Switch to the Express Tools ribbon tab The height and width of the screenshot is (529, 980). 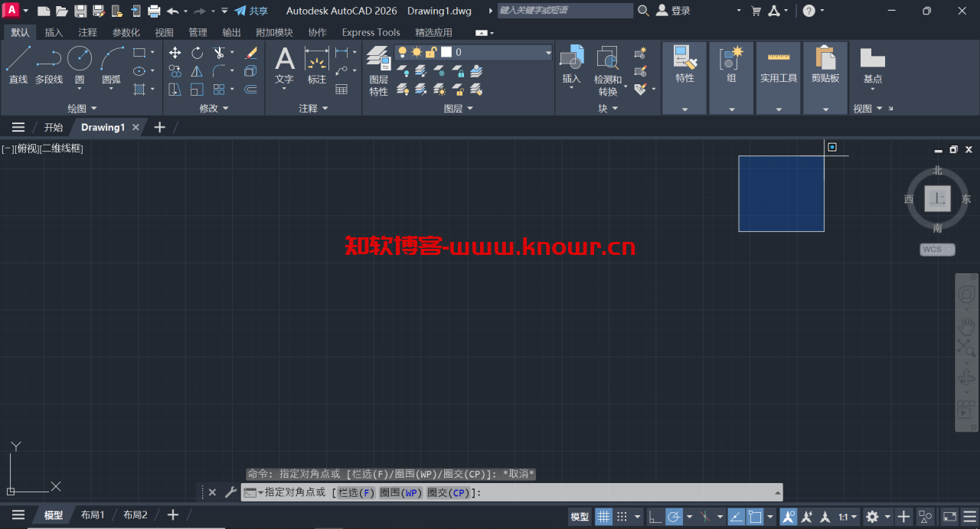pos(371,32)
